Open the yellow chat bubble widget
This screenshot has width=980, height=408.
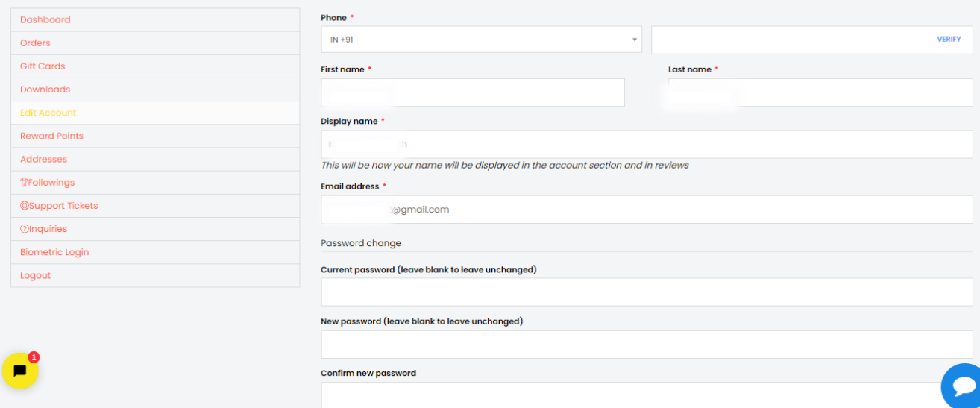(x=20, y=371)
